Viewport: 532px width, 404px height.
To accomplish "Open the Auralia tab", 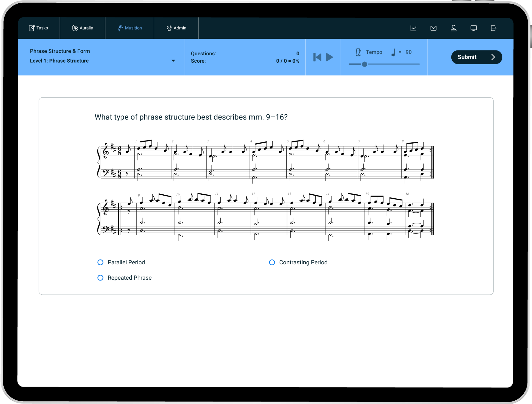I will pyautogui.click(x=83, y=28).
